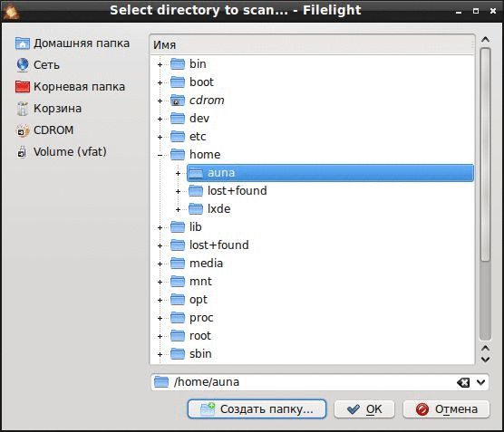
Task: Expand the bin folder tree node
Action: pyautogui.click(x=160, y=64)
